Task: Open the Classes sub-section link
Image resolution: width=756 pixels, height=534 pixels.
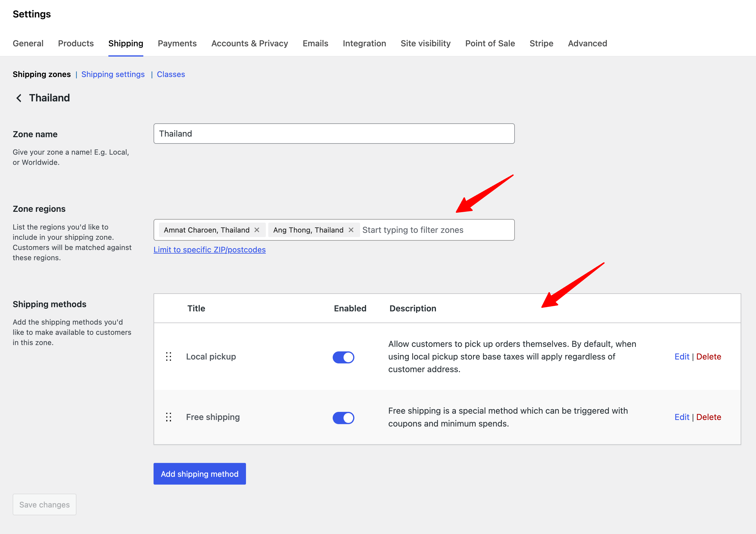Action: (x=171, y=74)
